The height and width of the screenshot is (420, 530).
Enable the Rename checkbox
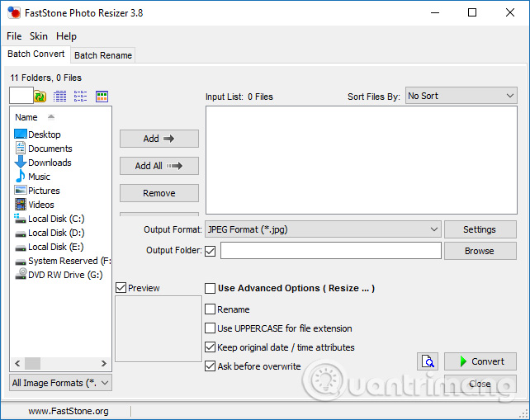pos(211,309)
